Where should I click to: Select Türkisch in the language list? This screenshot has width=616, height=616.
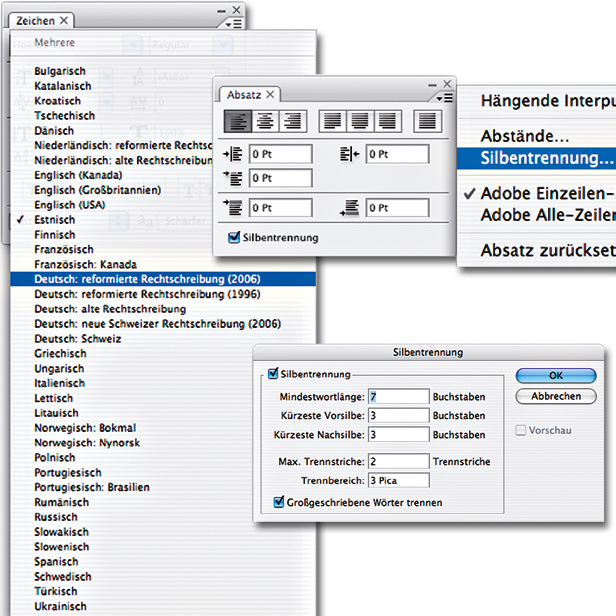[x=163, y=591]
